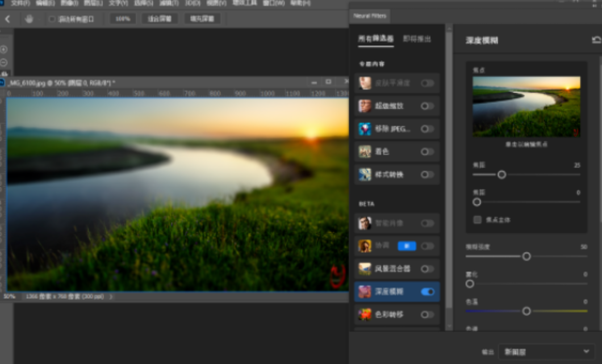Switch to the 所有筛选器 tab
The image size is (602, 364).
point(375,39)
